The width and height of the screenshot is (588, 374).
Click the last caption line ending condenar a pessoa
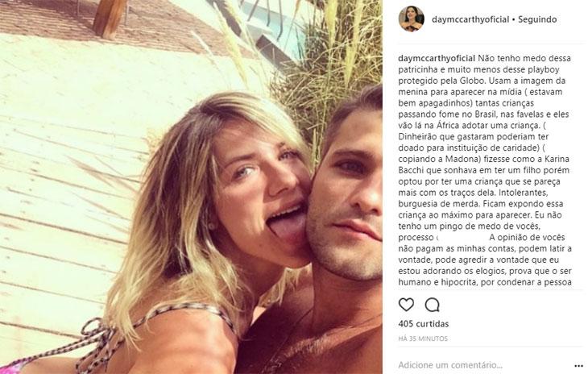(x=485, y=282)
